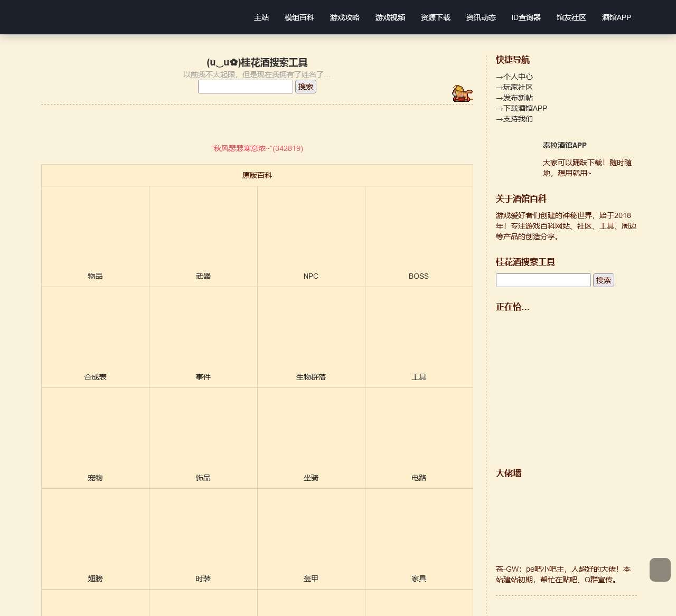Open the 武器 category tile

pyautogui.click(x=203, y=236)
